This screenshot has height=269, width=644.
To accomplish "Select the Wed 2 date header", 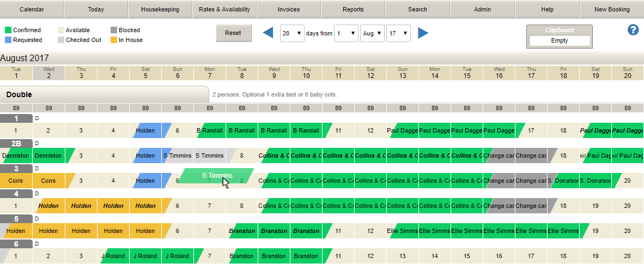I will pos(48,73).
